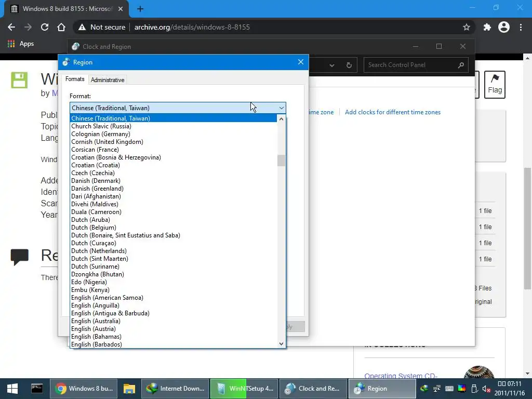Select Czech (Czechia) format
The width and height of the screenshot is (532, 399).
pyautogui.click(x=173, y=173)
